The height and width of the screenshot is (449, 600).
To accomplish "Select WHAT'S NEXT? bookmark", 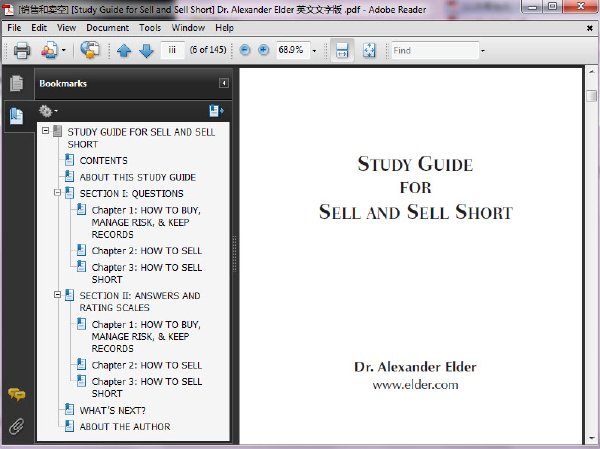I will [112, 410].
